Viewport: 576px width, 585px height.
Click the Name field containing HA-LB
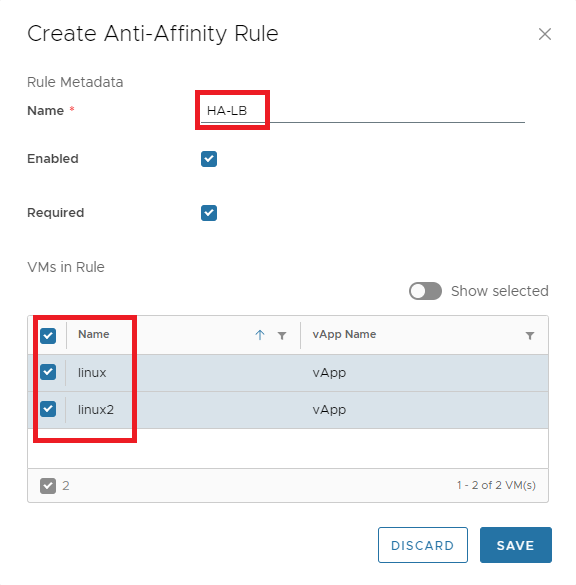pos(363,111)
